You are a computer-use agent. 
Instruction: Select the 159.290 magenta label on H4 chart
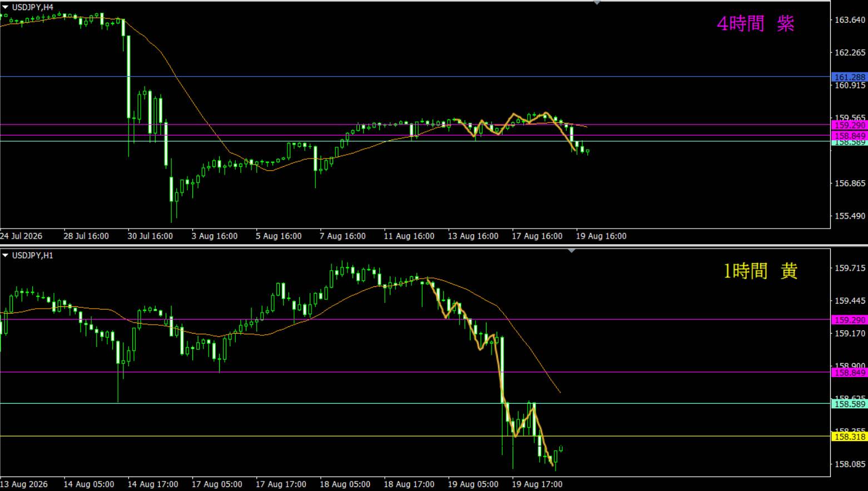850,125
